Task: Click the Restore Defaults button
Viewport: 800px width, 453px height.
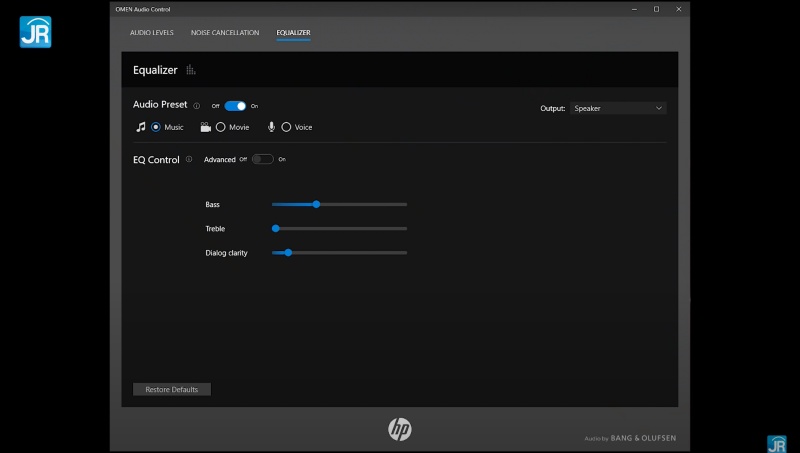Action: click(172, 389)
